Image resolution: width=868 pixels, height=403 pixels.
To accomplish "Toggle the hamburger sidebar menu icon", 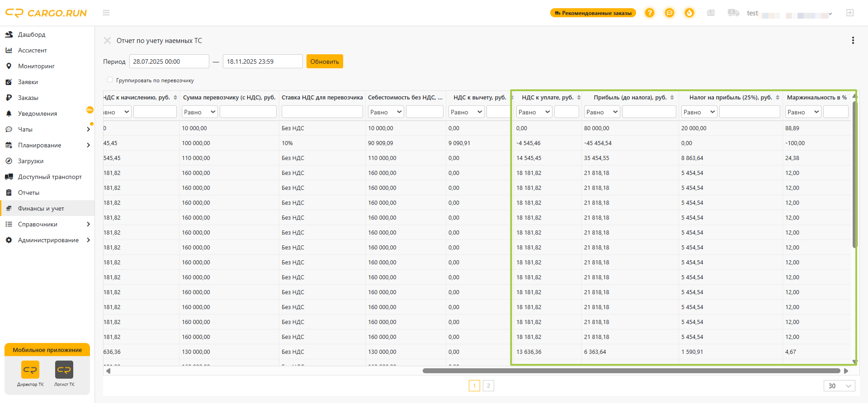I will point(106,13).
